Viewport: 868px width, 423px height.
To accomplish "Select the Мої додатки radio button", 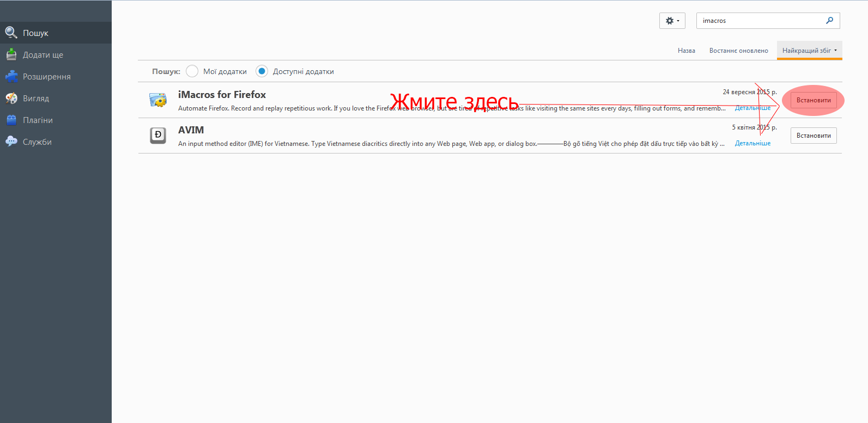I will [x=192, y=71].
